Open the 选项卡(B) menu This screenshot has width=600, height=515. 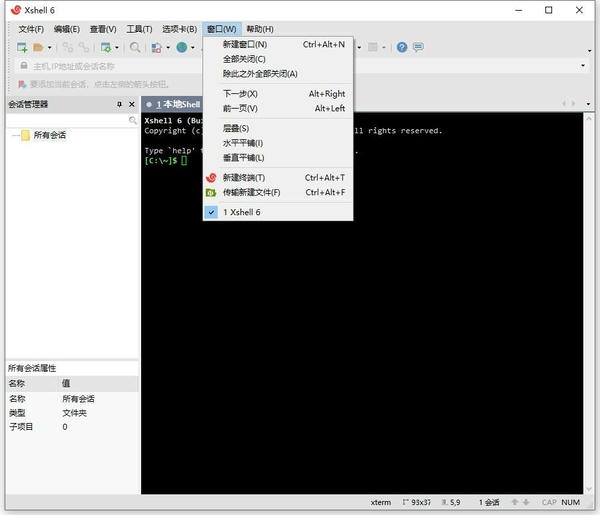click(179, 29)
